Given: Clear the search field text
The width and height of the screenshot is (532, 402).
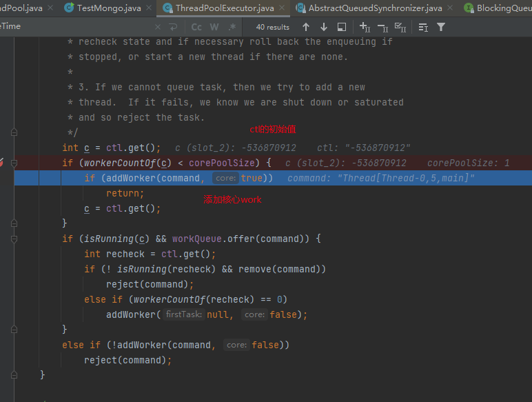Looking at the screenshot, I should pyautogui.click(x=158, y=27).
